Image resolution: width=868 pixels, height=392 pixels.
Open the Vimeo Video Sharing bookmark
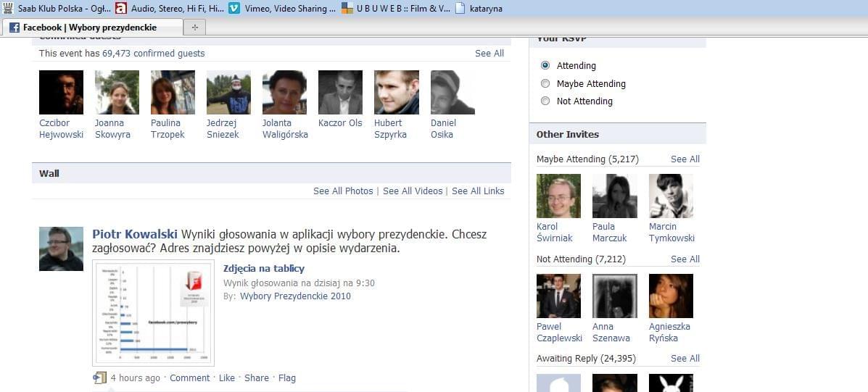tap(283, 9)
